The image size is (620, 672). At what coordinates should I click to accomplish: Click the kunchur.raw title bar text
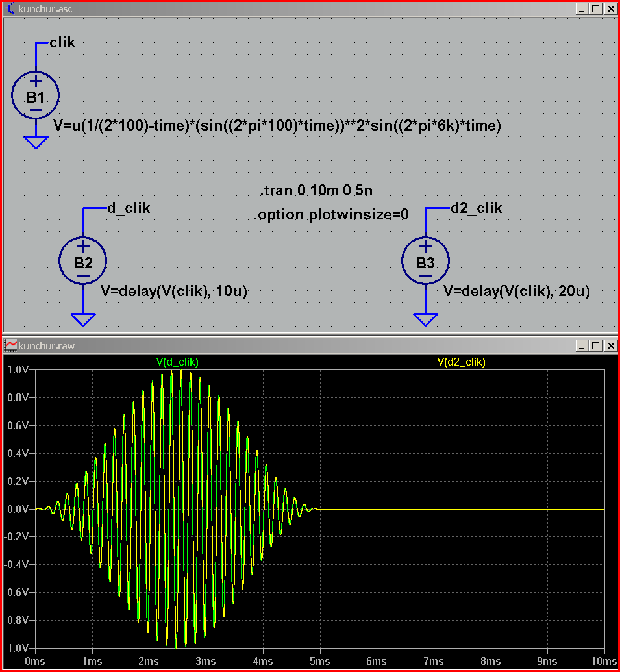click(x=47, y=346)
